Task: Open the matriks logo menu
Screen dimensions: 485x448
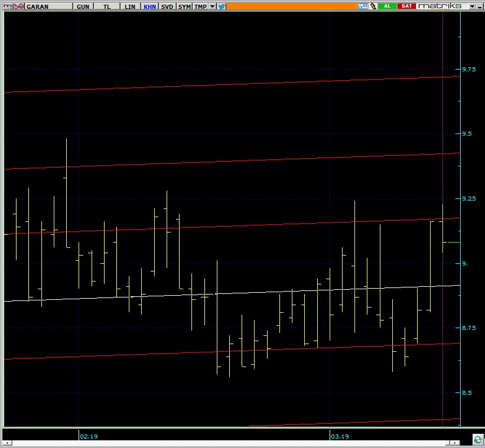Action: (440, 6)
